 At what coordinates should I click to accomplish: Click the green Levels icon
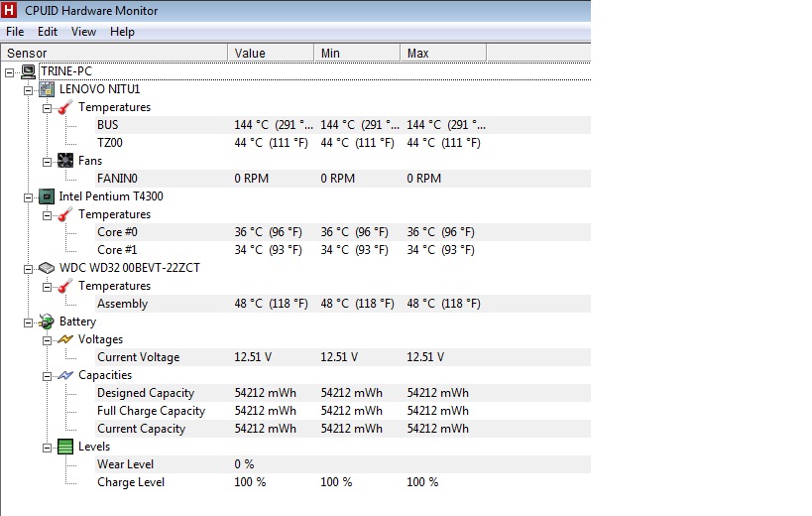65,447
